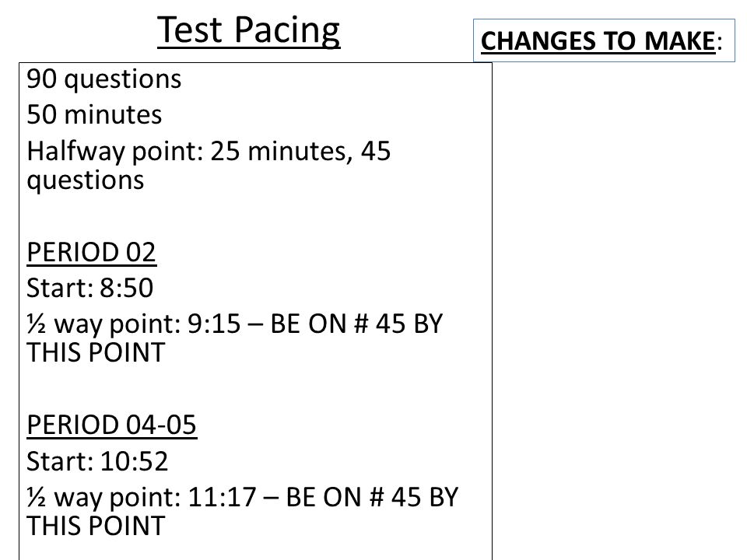Click the Start: 10:52 line

[97, 461]
